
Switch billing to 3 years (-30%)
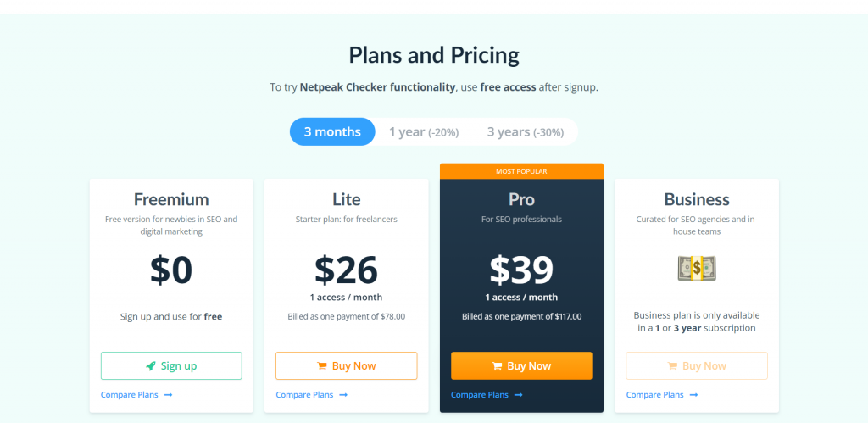point(525,131)
